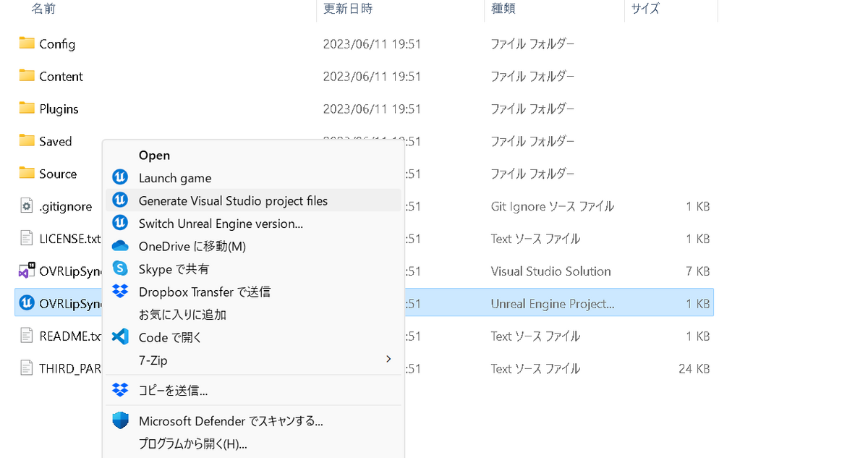Click 'Unreal Engine Project...' type cell
This screenshot has height=458, width=868.
[x=553, y=304]
